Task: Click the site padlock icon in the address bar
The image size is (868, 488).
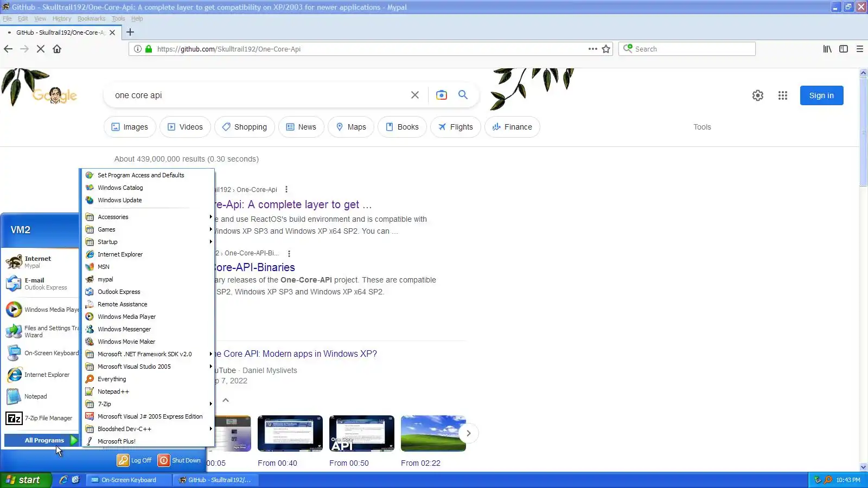Action: click(149, 49)
